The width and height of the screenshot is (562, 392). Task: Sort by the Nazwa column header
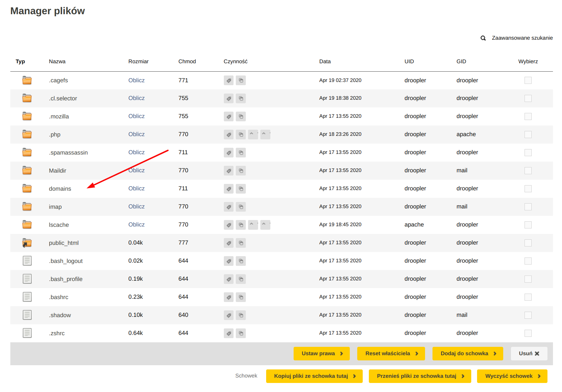pyautogui.click(x=57, y=61)
